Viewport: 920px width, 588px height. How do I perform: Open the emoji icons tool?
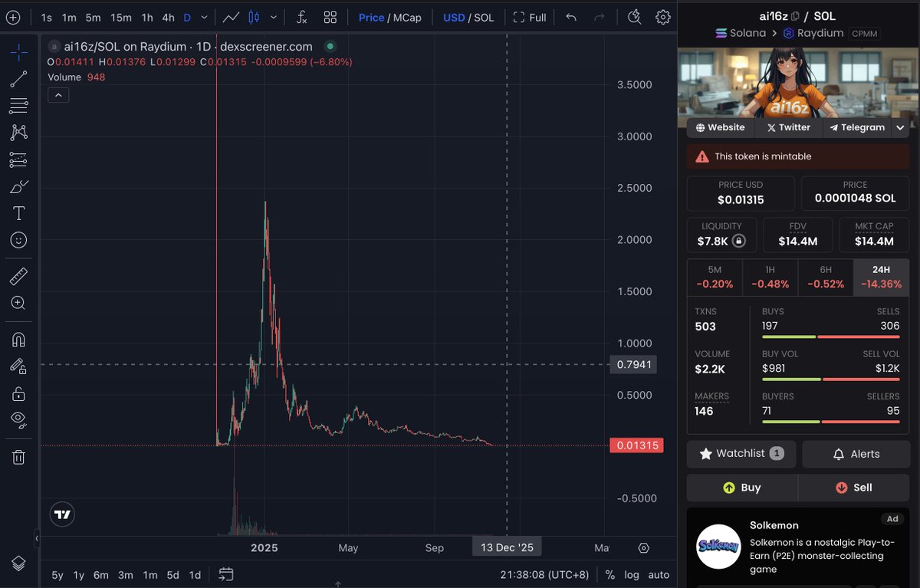pyautogui.click(x=19, y=240)
